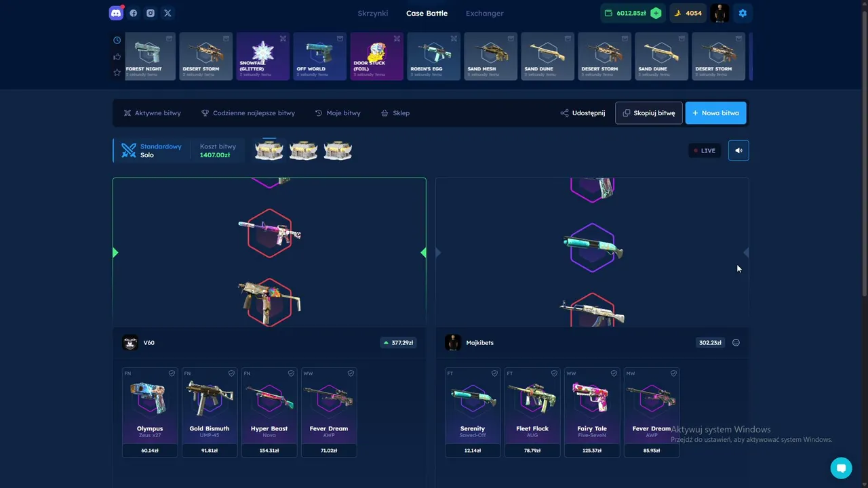Open the Discord link icon
868x488 pixels.
[x=116, y=13]
